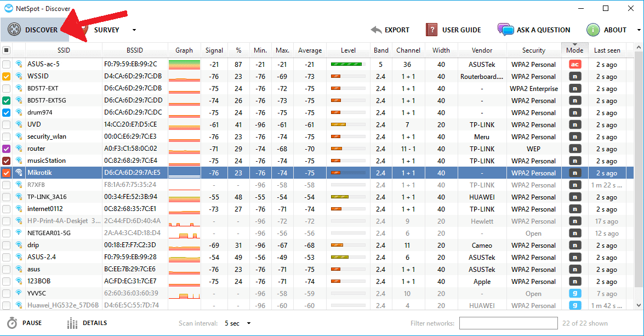The width and height of the screenshot is (644, 336).
Task: Check the ASUS-ac-5 network checkbox
Action: click(6, 65)
